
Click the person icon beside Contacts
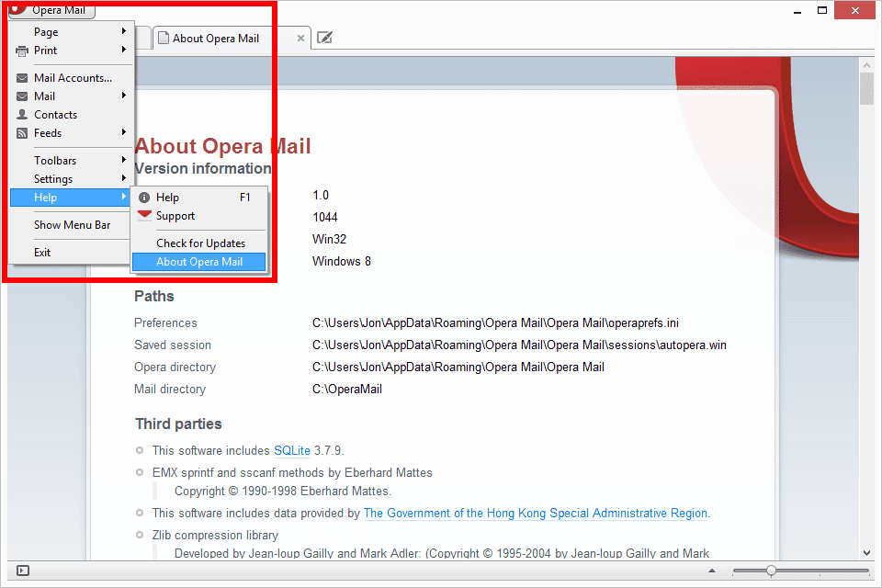[x=22, y=114]
